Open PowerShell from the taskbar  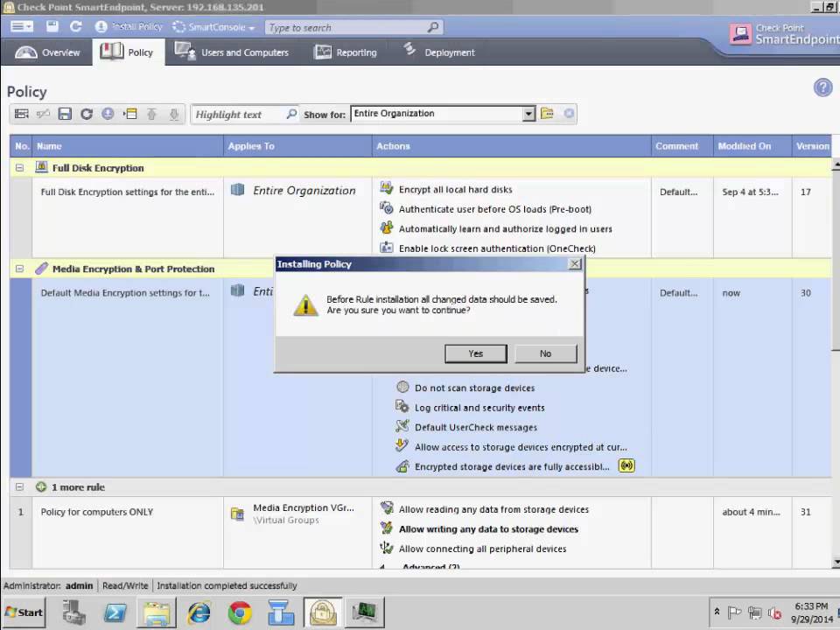[x=115, y=612]
